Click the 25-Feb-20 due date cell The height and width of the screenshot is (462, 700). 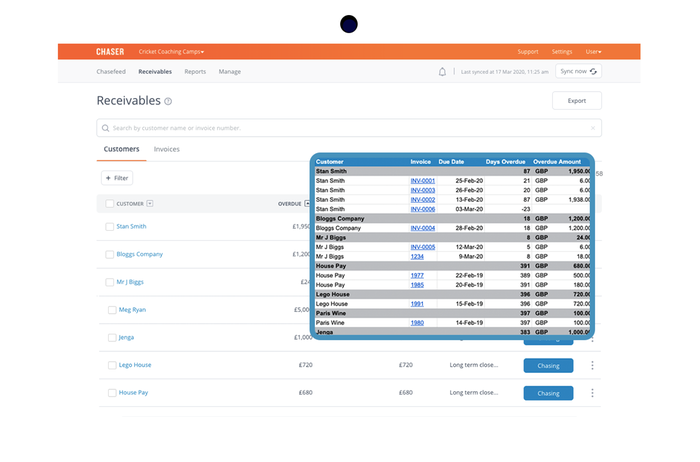coord(469,181)
